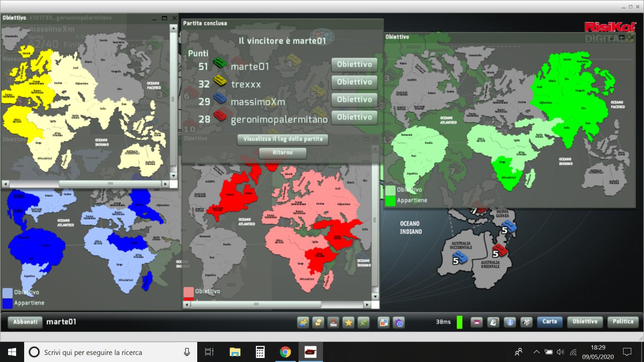Click the gold star favorites icon

coord(349,322)
